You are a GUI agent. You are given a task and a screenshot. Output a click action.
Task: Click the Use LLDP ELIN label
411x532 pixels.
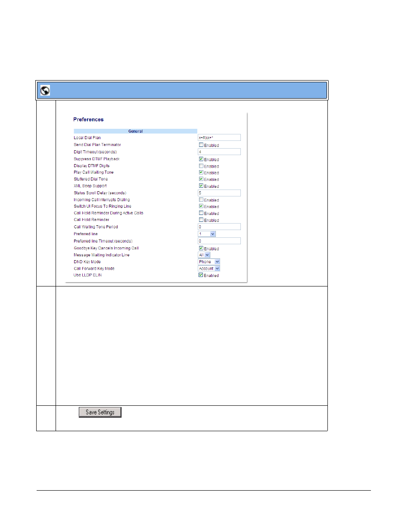(x=87, y=275)
